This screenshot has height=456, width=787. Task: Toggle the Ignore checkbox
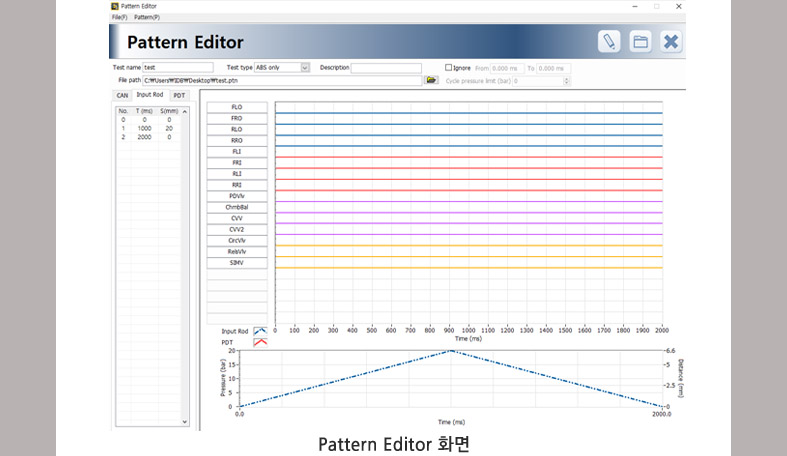tap(448, 68)
